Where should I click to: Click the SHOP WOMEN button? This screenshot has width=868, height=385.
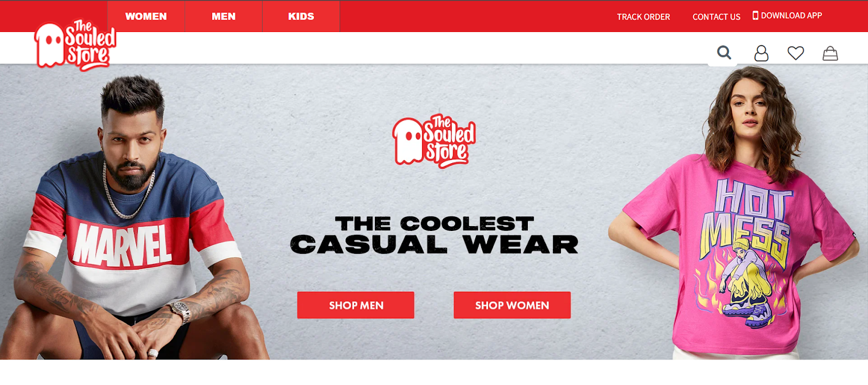512,305
